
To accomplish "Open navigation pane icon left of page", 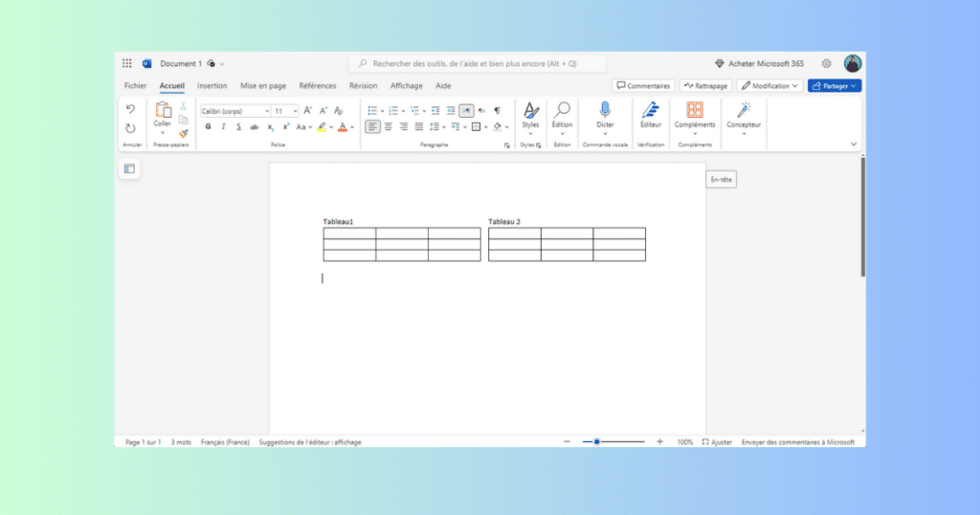I will click(129, 168).
